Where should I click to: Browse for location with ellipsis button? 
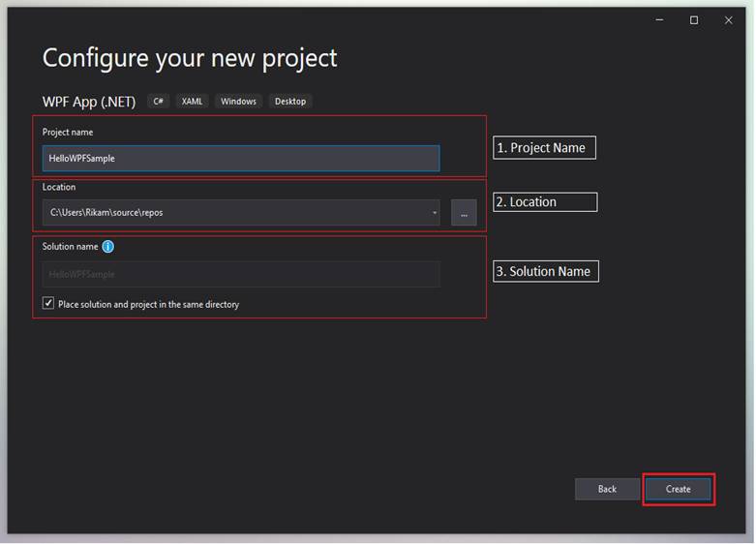click(x=464, y=213)
